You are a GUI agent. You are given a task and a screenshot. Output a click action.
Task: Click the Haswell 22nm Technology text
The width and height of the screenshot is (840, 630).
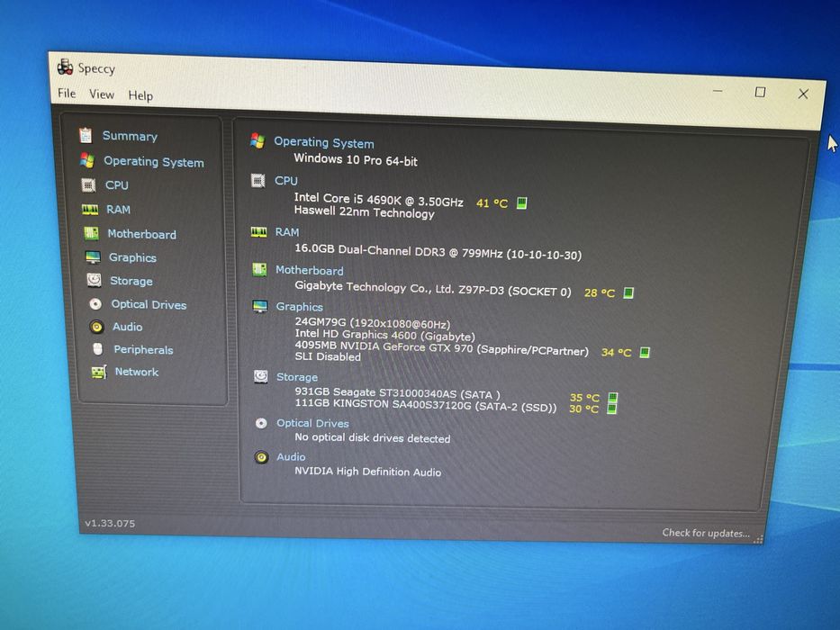(365, 212)
